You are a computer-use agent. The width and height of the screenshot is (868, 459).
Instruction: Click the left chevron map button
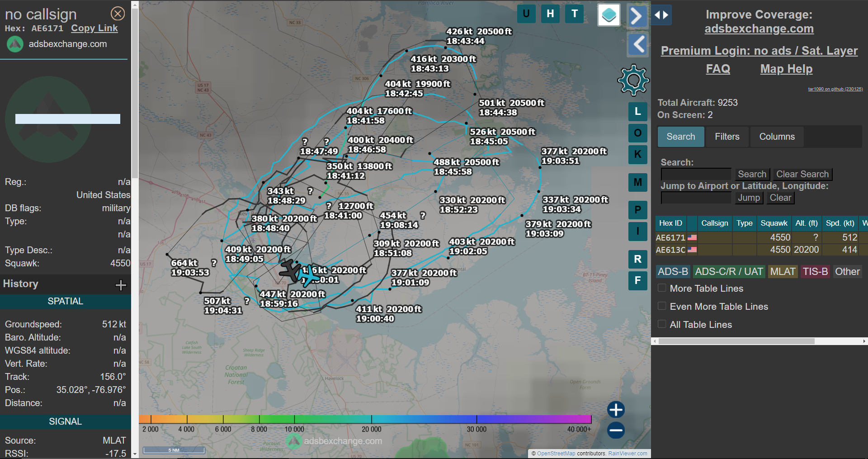pos(637,44)
